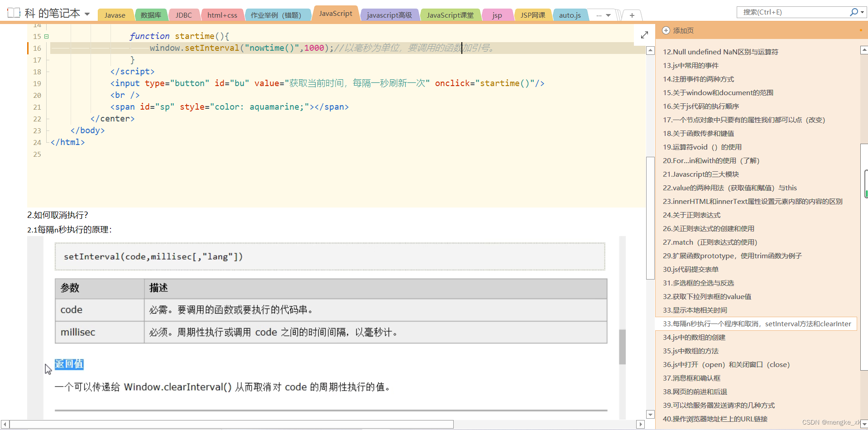
Task: Click the right arrow of the bottom scrollbar
Action: pos(640,424)
